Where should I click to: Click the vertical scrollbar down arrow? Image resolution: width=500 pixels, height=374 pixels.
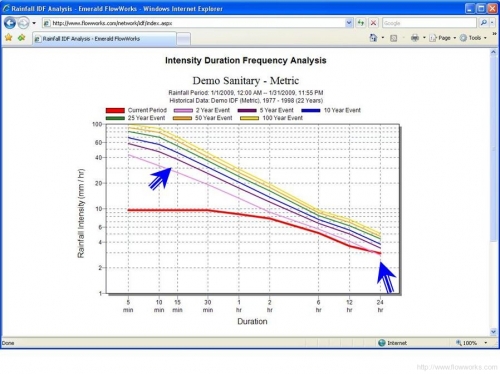pyautogui.click(x=493, y=332)
